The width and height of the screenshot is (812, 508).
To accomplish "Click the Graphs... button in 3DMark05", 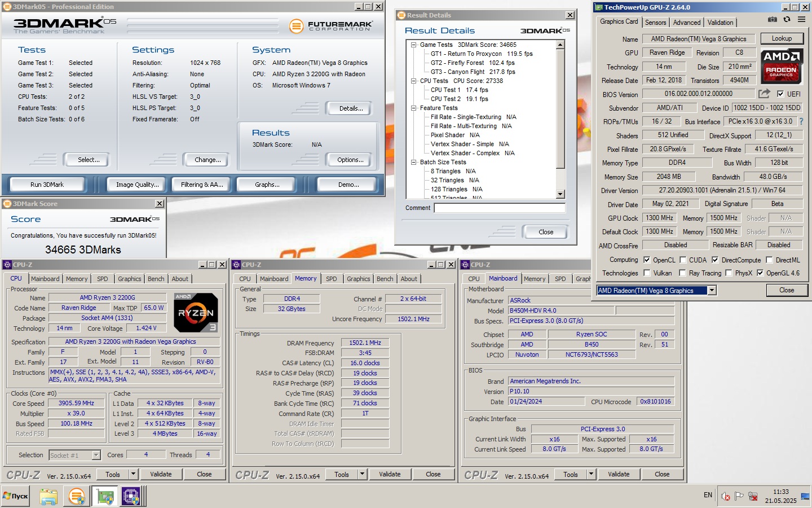I will 267,185.
